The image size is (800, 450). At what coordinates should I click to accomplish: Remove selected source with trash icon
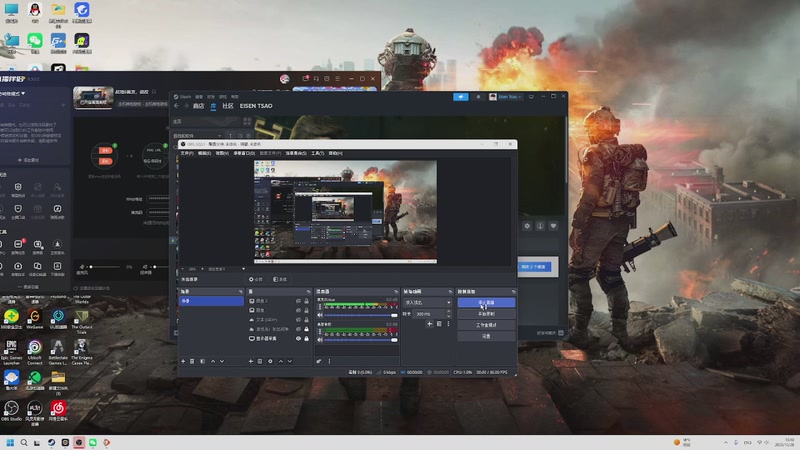tap(260, 361)
